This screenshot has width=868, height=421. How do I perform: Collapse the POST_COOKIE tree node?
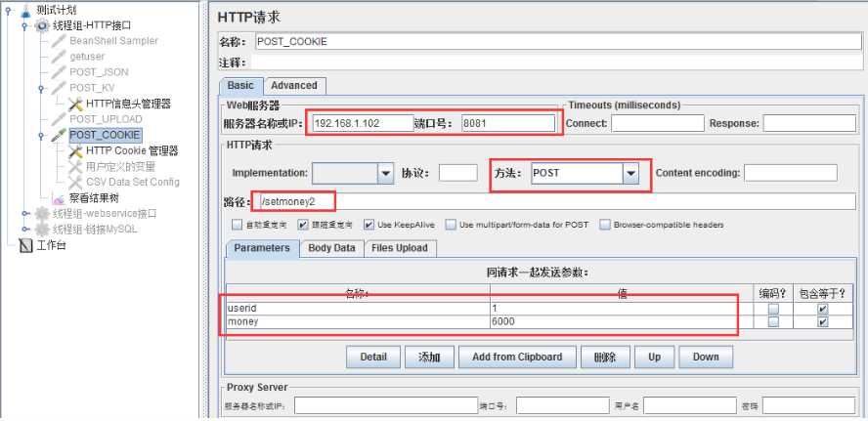point(41,135)
